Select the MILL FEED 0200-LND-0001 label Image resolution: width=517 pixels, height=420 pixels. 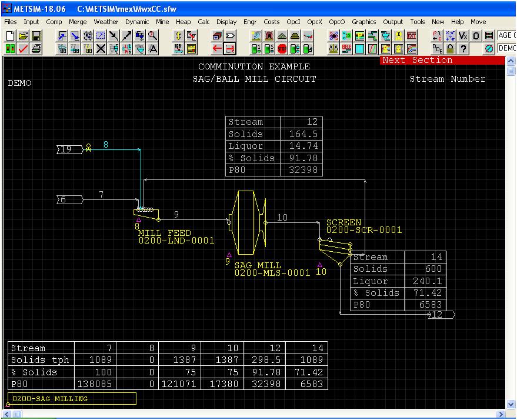176,236
